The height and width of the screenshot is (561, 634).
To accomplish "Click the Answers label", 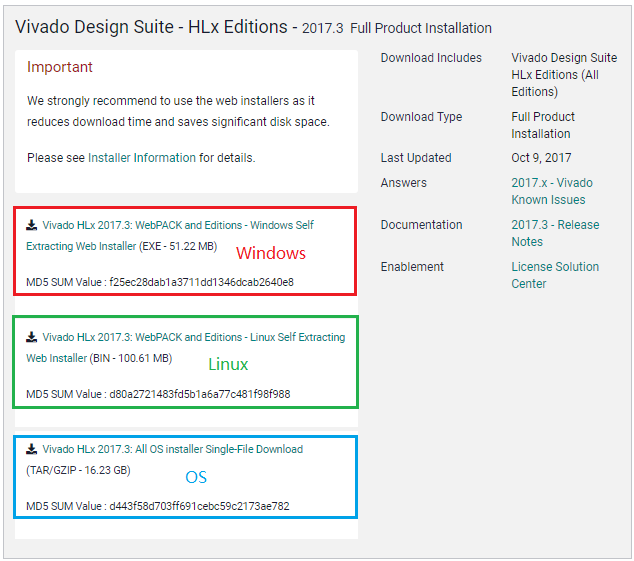I will point(404,183).
